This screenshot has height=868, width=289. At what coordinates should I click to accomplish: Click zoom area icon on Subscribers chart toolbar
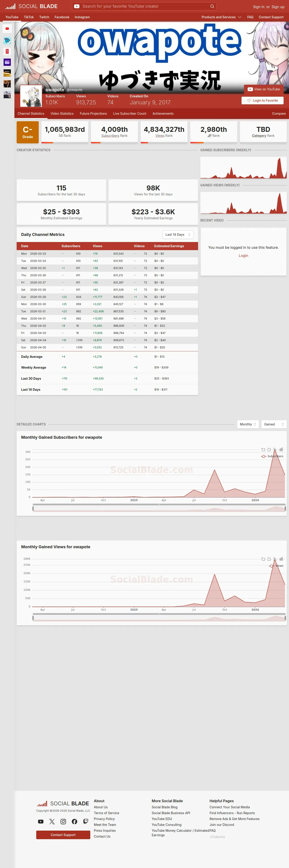(x=263, y=450)
